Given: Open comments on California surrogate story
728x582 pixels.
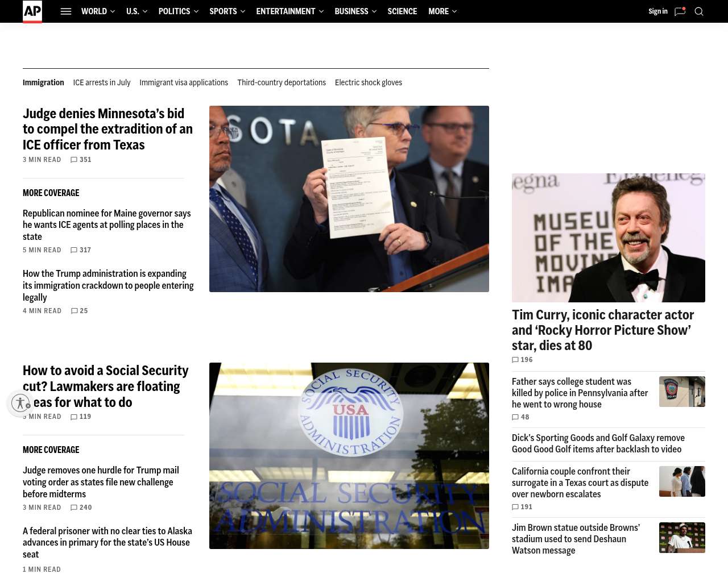Looking at the screenshot, I should click(x=522, y=507).
